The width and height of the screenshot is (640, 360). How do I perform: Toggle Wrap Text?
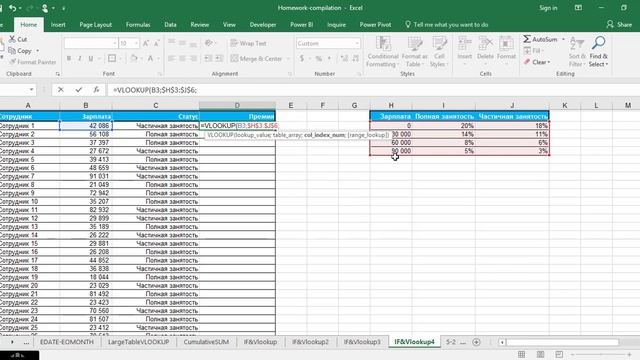pos(249,43)
